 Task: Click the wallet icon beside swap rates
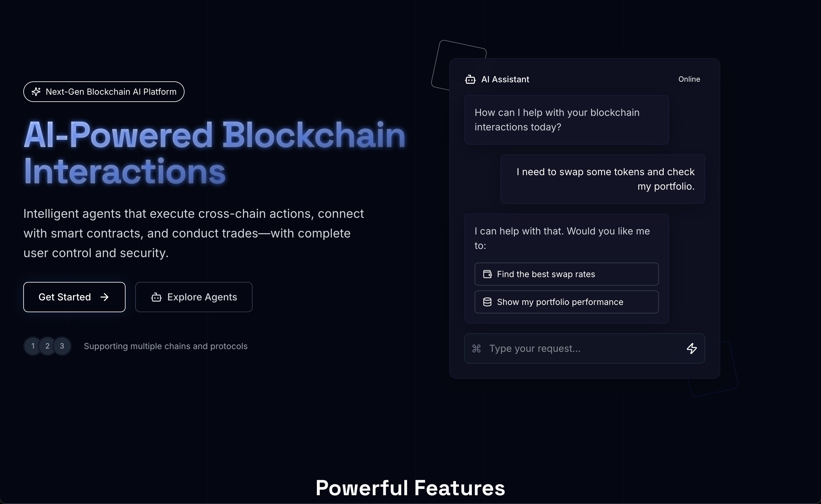487,274
